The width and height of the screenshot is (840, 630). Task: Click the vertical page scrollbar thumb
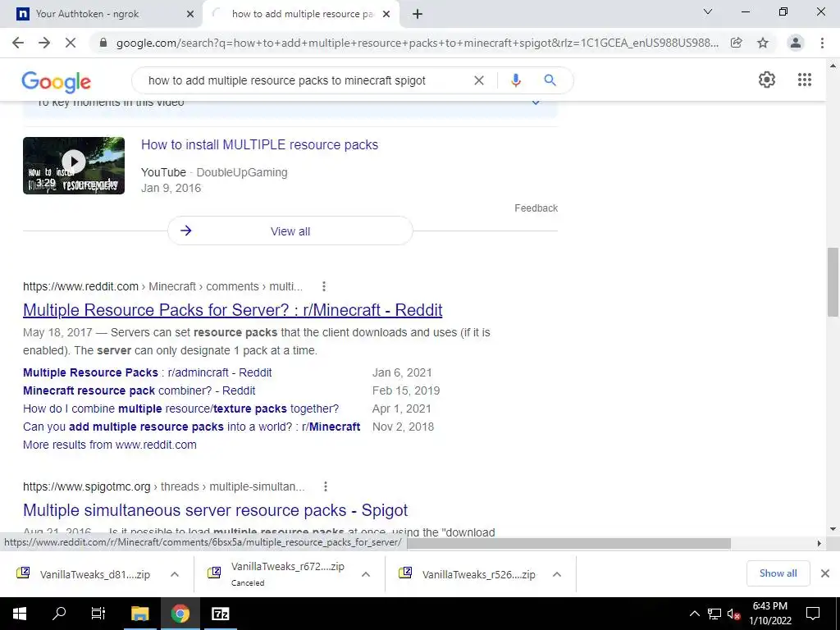coord(833,282)
